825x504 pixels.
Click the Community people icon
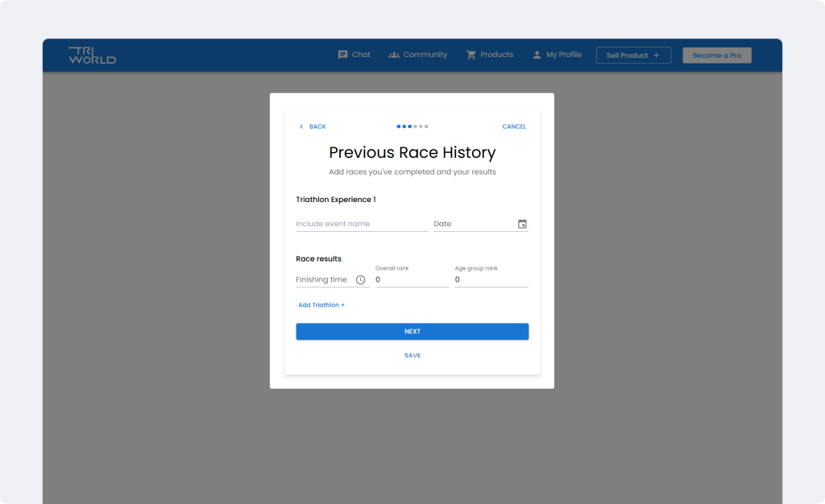point(394,55)
